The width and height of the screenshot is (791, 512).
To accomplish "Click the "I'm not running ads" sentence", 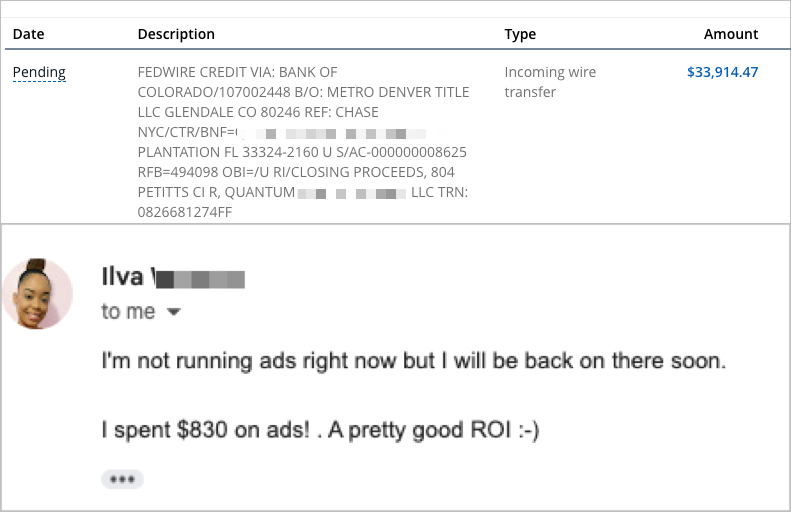I will tap(413, 361).
